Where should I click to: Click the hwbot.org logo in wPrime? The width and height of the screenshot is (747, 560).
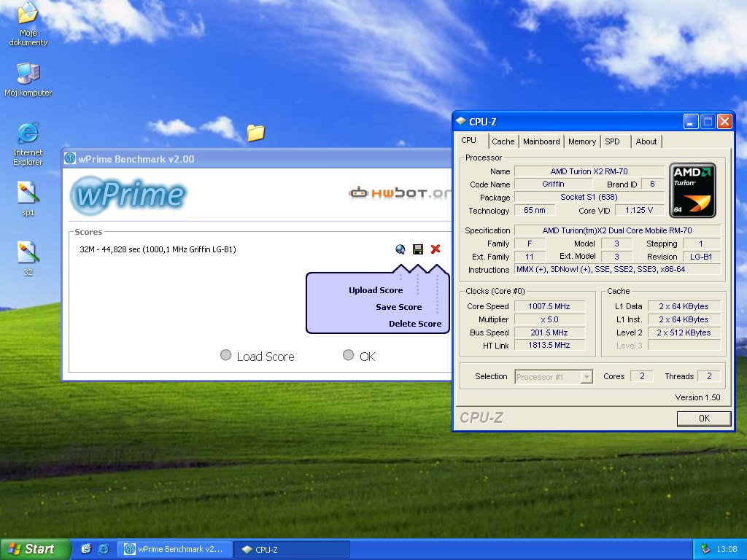(399, 192)
